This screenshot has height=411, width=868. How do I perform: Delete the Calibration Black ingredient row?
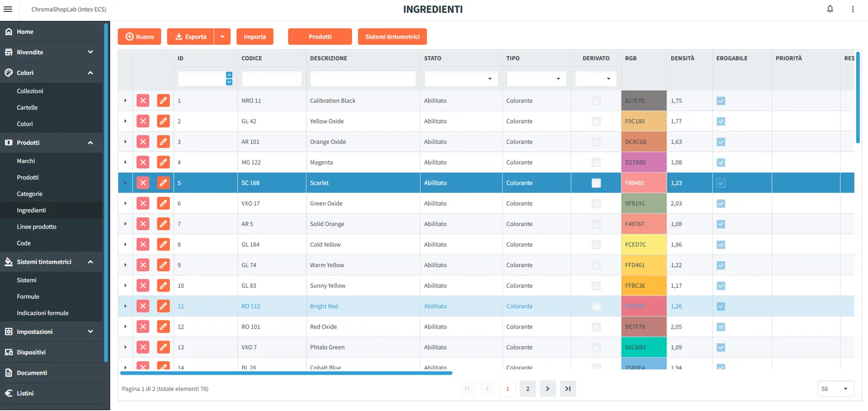143,100
